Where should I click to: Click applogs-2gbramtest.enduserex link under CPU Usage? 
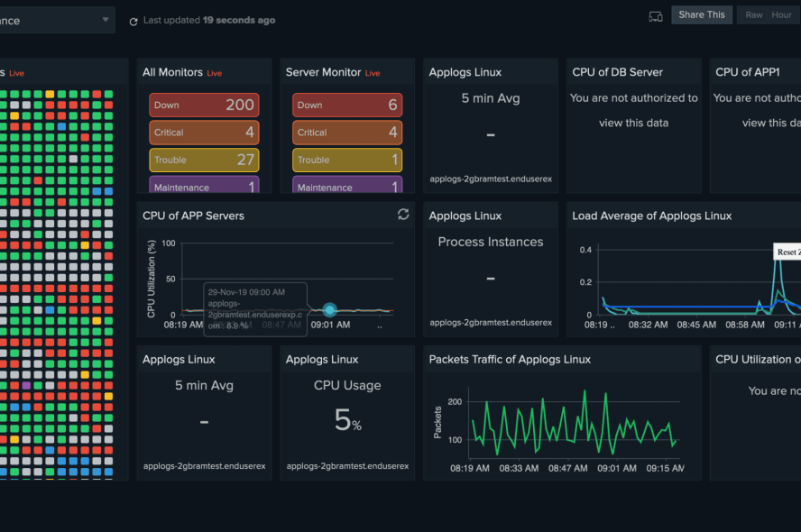click(x=346, y=466)
